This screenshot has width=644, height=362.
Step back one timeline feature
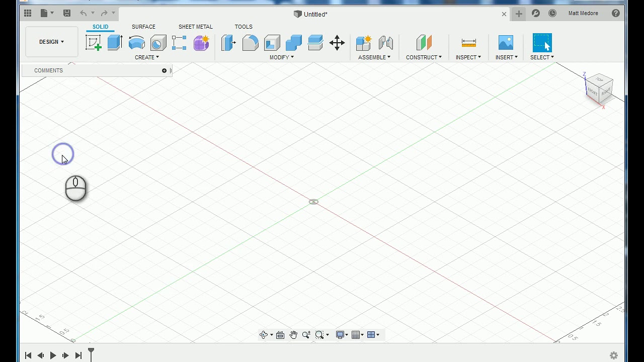tap(41, 355)
